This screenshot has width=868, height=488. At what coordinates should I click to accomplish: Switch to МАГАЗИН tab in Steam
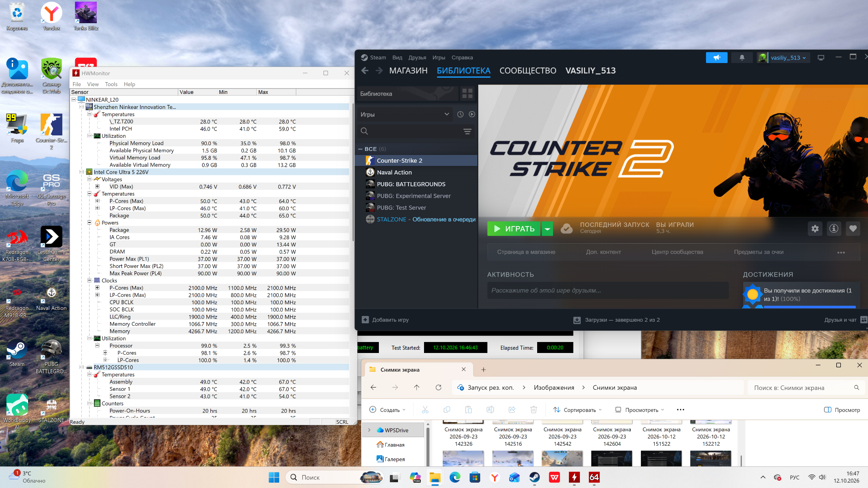point(408,71)
